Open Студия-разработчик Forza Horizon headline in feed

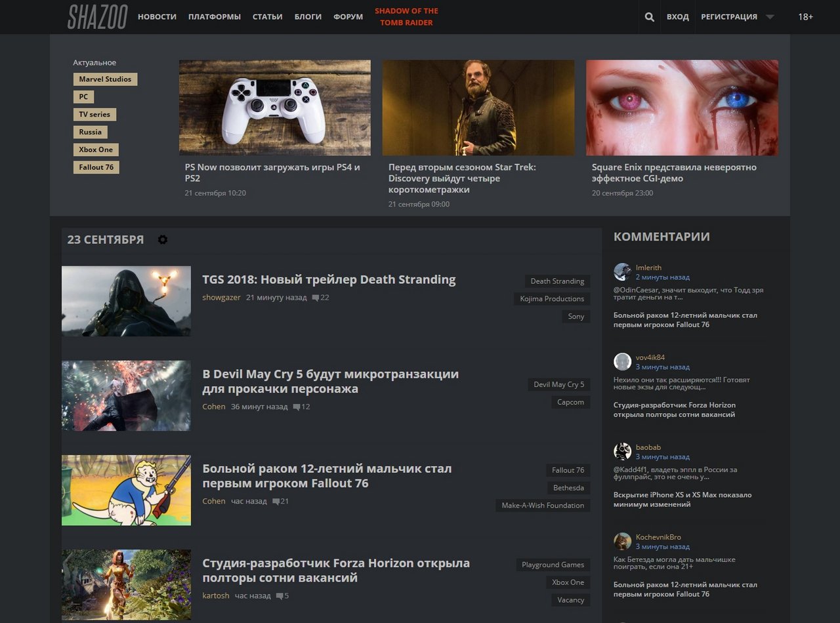(336, 570)
